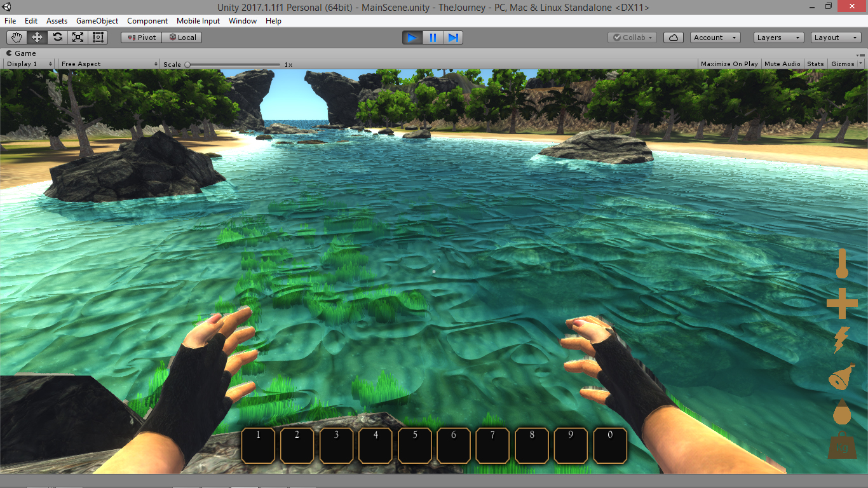Select the Rect Transform tool
This screenshot has width=868, height=488.
(x=98, y=37)
